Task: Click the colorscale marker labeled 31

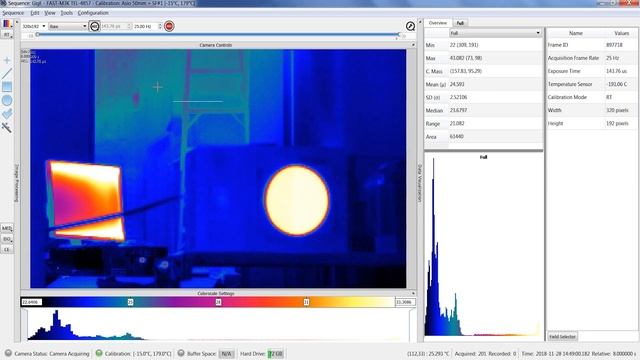Action: pyautogui.click(x=306, y=302)
